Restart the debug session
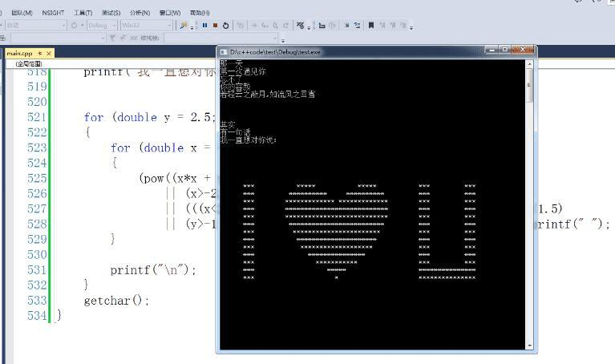Image resolution: width=615 pixels, height=364 pixels. (225, 26)
